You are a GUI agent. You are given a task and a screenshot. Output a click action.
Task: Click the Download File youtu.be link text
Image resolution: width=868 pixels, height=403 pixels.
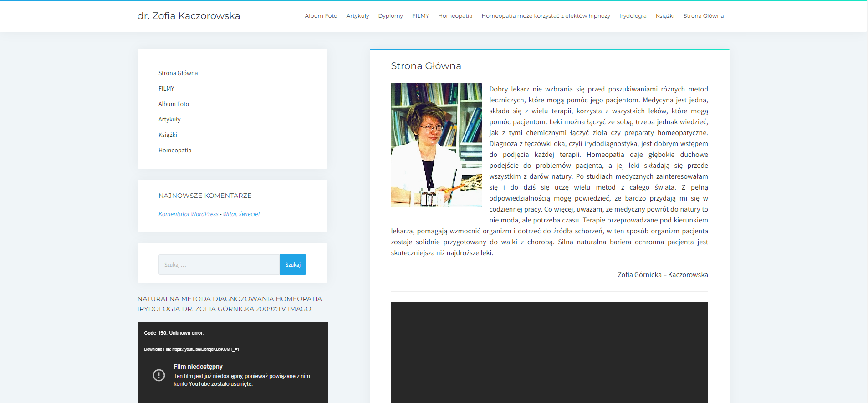click(x=191, y=349)
